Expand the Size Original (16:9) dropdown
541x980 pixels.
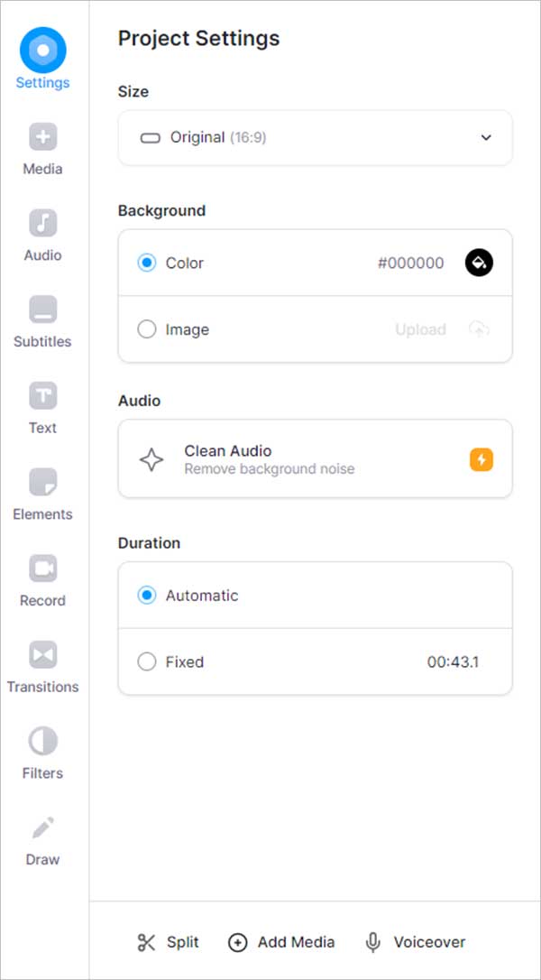click(315, 138)
